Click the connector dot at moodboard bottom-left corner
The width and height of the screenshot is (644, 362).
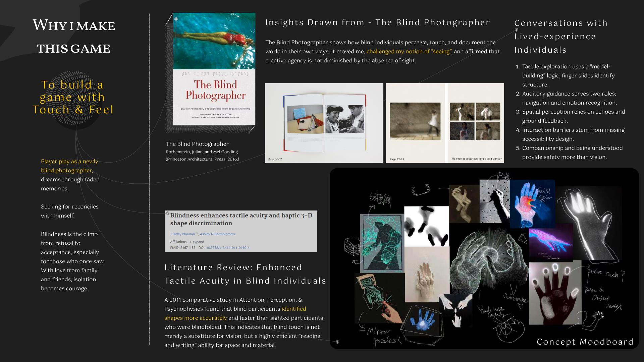click(337, 342)
